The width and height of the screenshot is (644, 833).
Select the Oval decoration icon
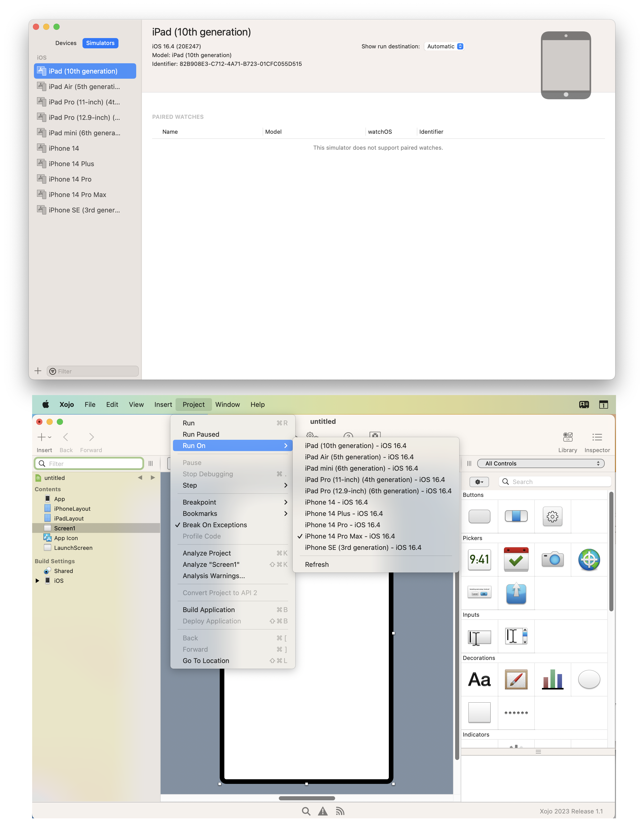click(x=589, y=680)
